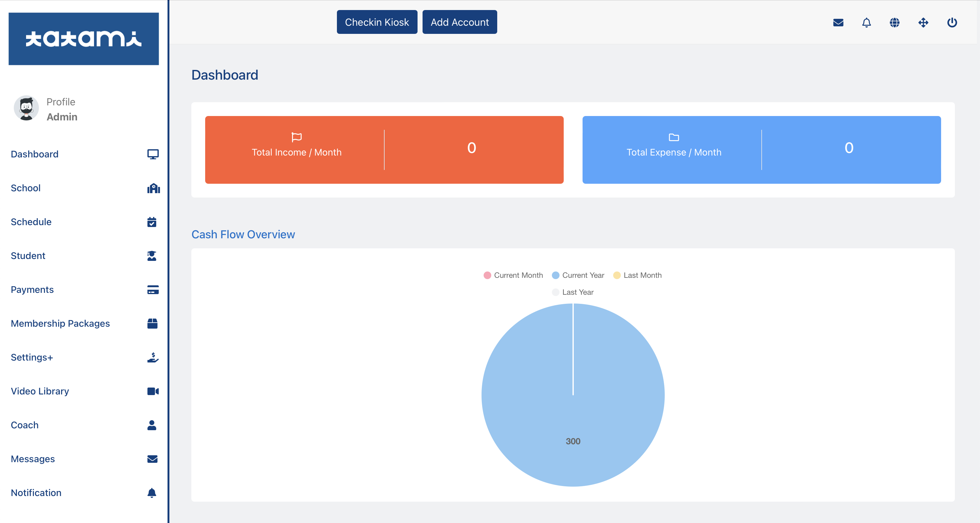980x523 pixels.
Task: Click the globe language icon
Action: tap(894, 23)
